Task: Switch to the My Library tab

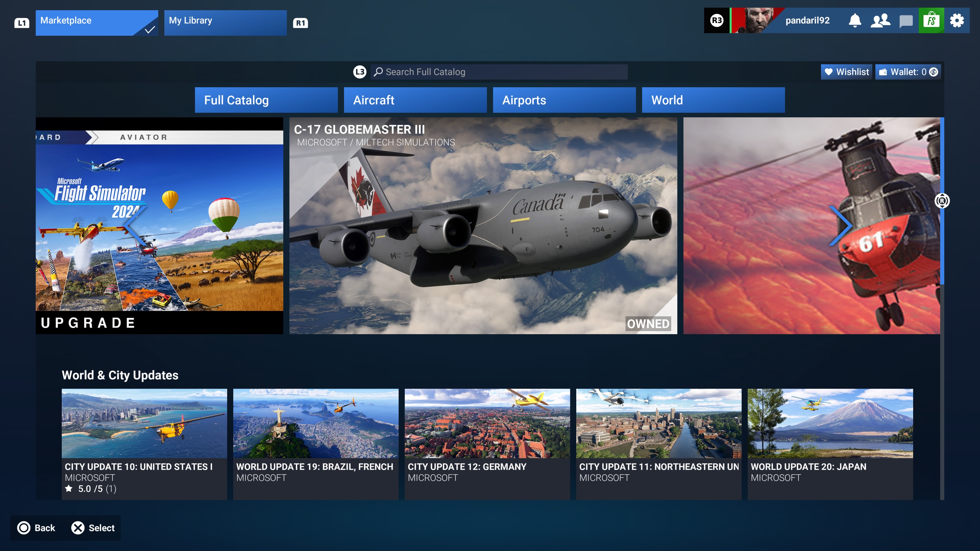Action: click(226, 23)
